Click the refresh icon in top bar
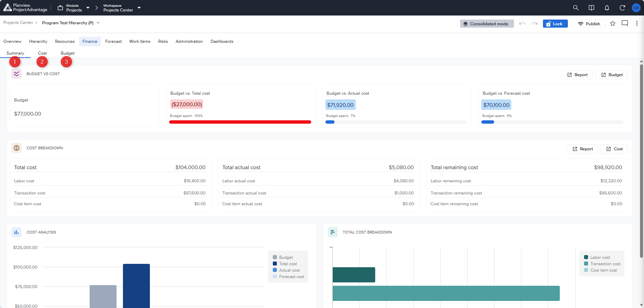Image resolution: width=644 pixels, height=308 pixels. pyautogui.click(x=622, y=8)
